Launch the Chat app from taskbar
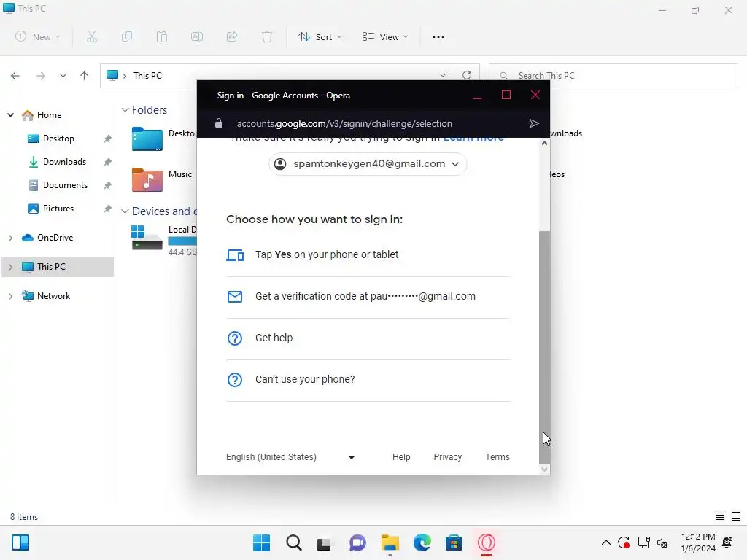The width and height of the screenshot is (747, 560). coord(357,542)
